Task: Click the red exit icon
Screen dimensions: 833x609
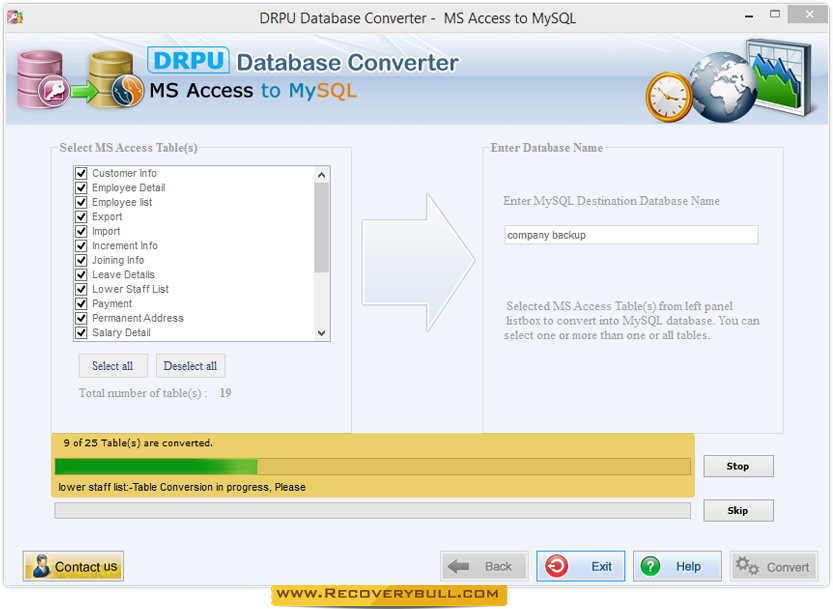Action: (x=556, y=566)
